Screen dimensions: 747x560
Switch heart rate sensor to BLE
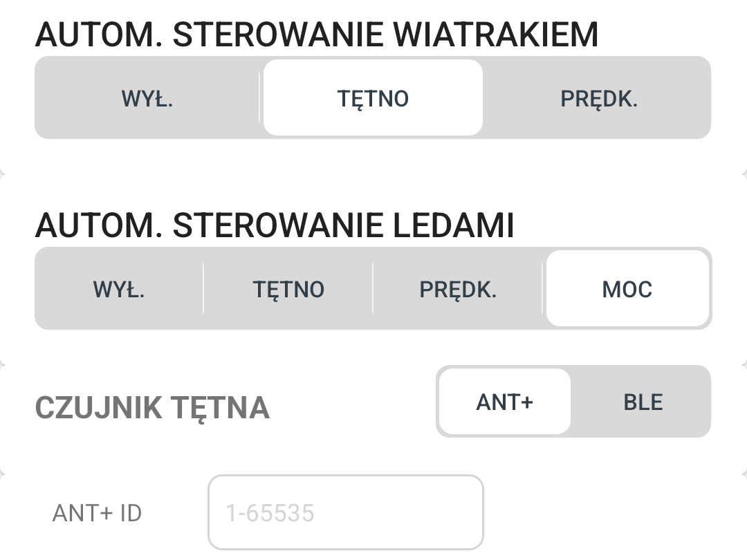643,402
